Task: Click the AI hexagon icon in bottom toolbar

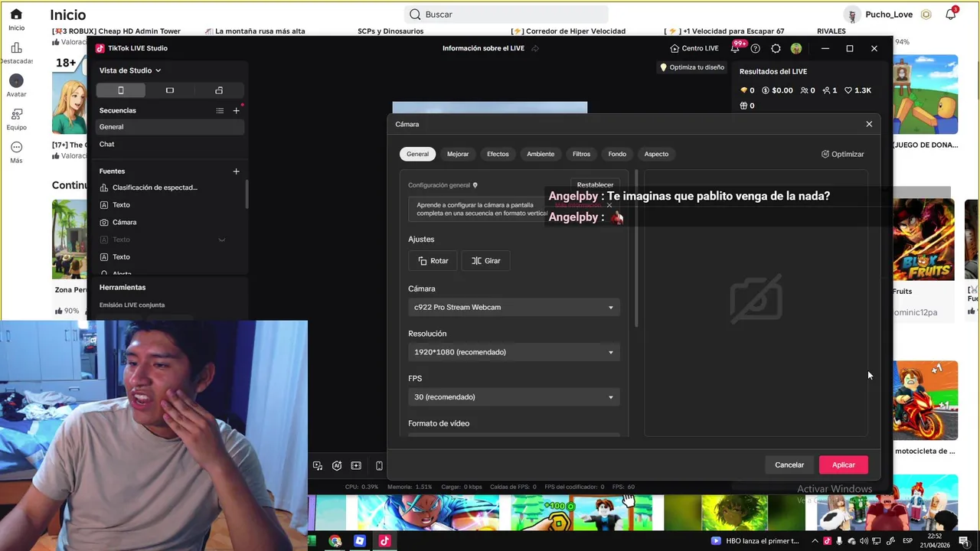Action: pyautogui.click(x=337, y=465)
